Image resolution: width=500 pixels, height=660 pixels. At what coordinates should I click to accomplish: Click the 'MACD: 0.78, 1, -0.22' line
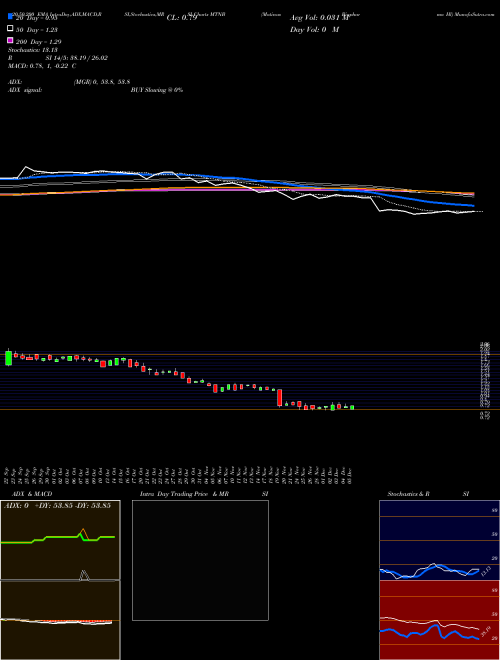pyautogui.click(x=42, y=66)
